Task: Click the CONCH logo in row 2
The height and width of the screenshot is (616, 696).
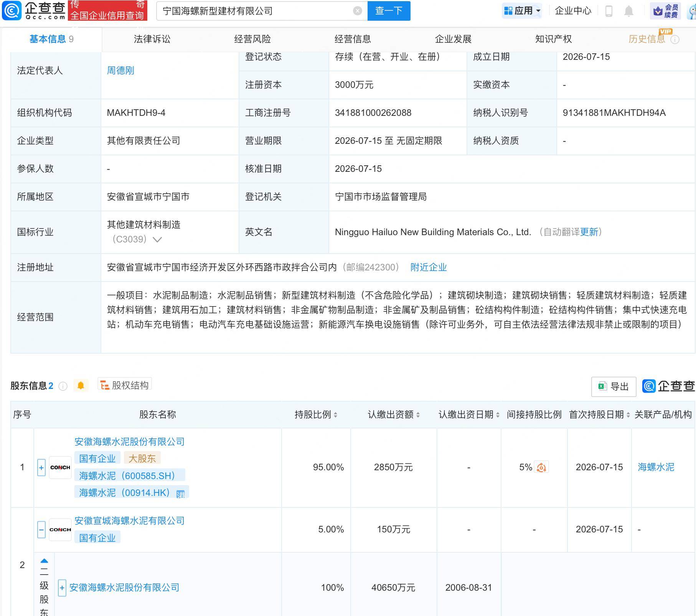Action: coord(60,530)
